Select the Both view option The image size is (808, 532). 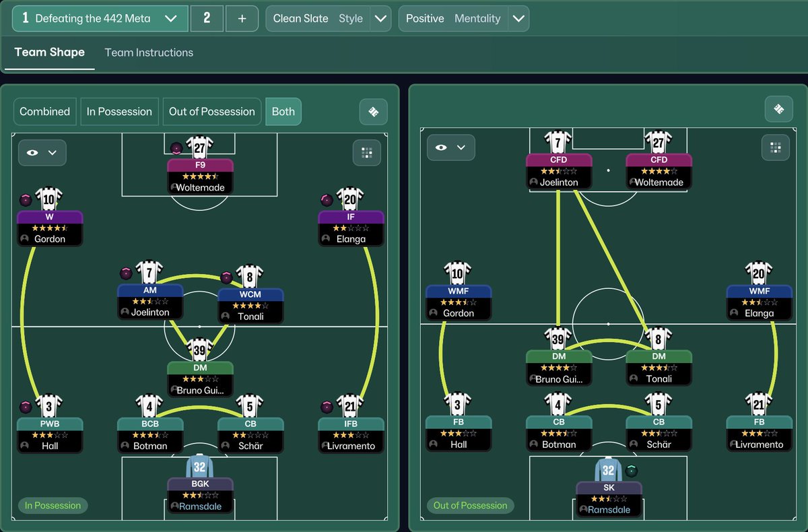[x=283, y=112]
